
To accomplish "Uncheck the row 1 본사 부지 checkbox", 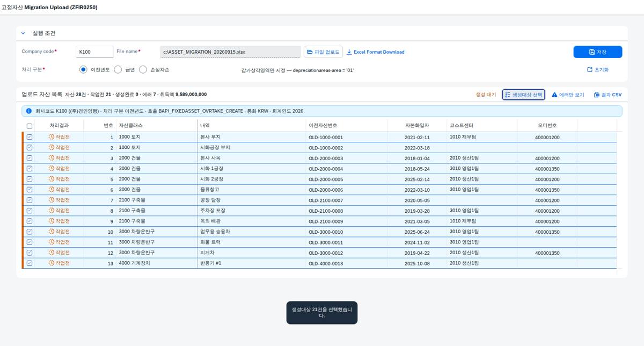I will tap(30, 137).
